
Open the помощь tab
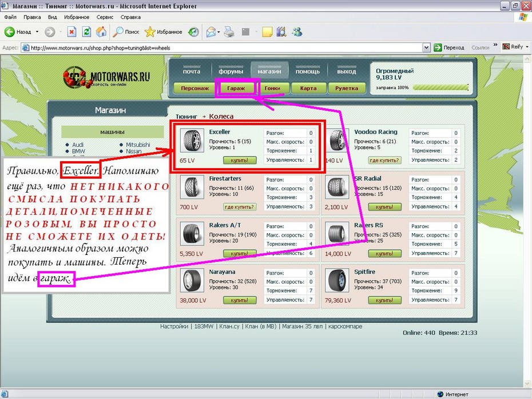tap(308, 70)
